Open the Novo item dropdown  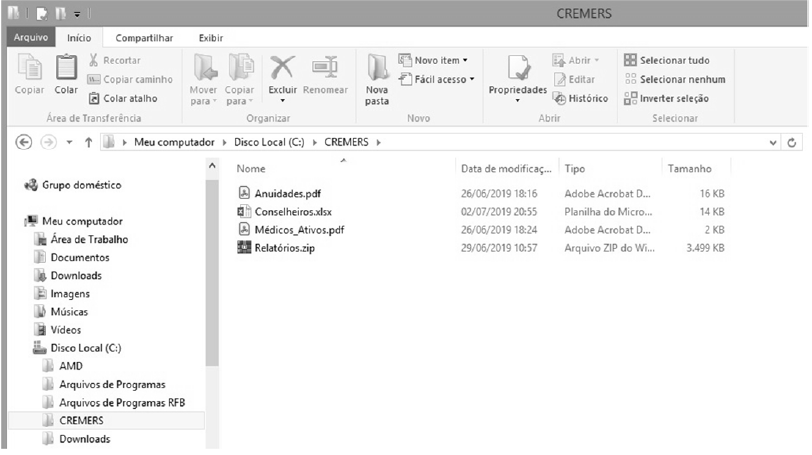(433, 60)
